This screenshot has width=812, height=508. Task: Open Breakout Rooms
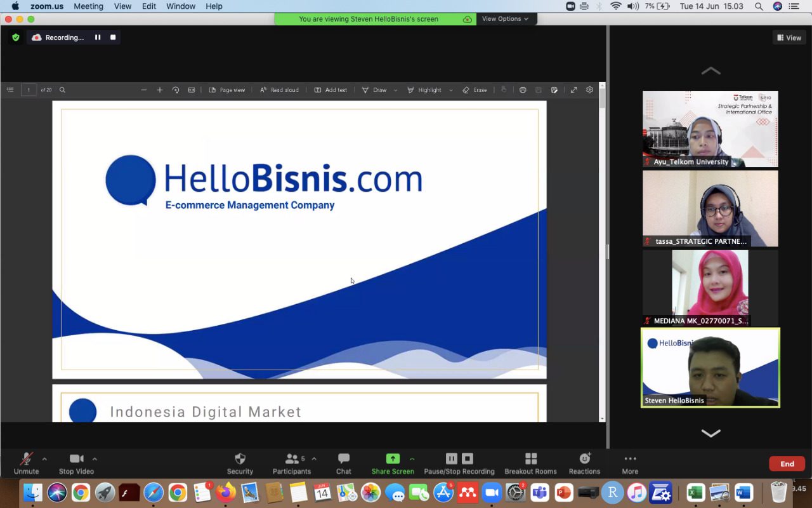530,464
